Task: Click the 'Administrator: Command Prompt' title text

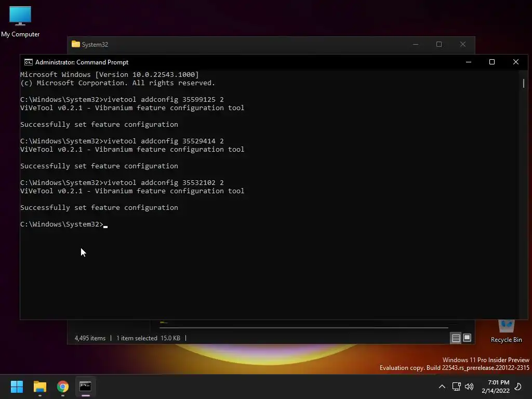Action: coord(82,62)
